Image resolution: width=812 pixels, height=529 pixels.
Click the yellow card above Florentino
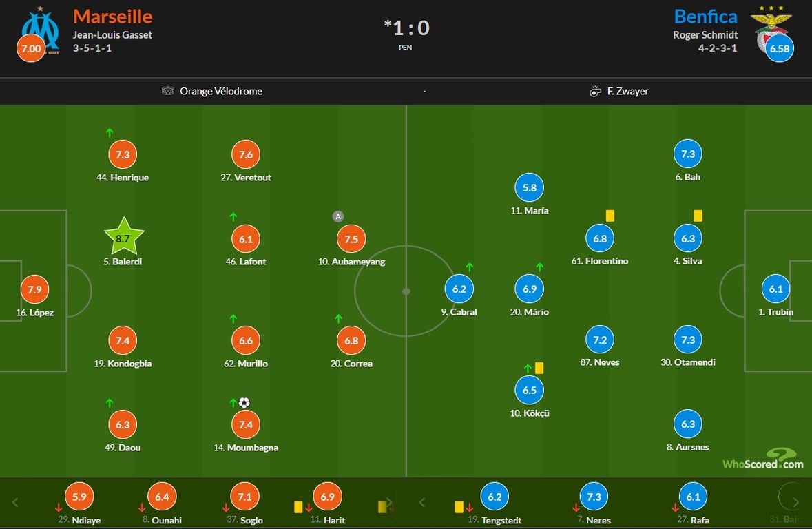[x=610, y=216]
